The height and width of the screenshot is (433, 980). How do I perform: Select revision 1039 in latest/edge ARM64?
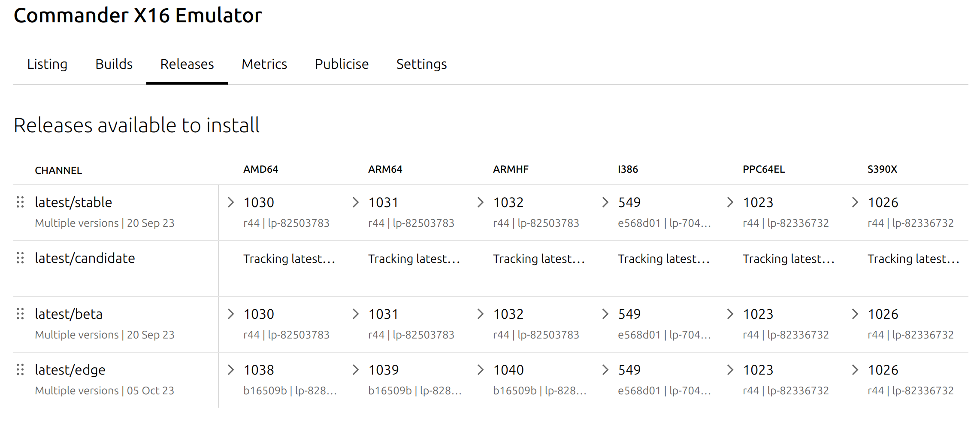click(384, 370)
